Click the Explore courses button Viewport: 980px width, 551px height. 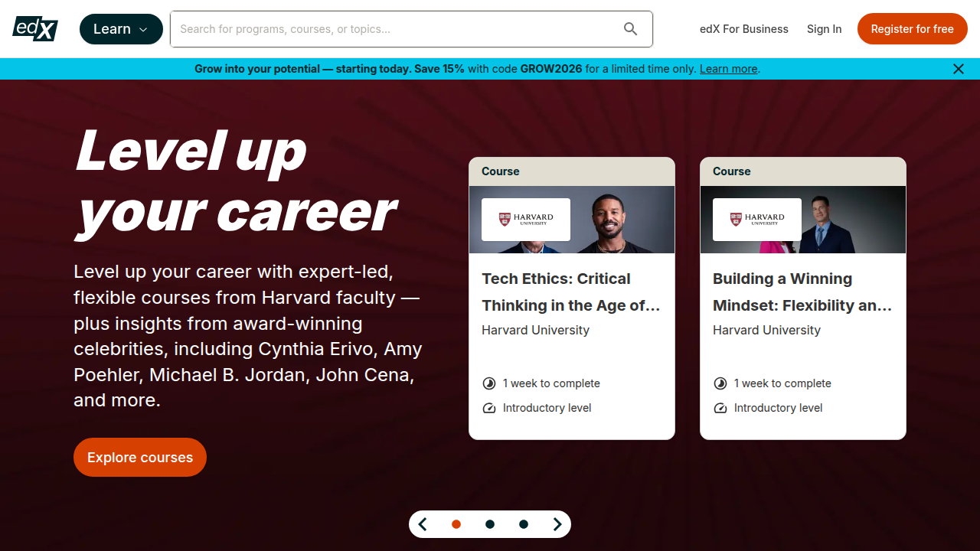140,458
